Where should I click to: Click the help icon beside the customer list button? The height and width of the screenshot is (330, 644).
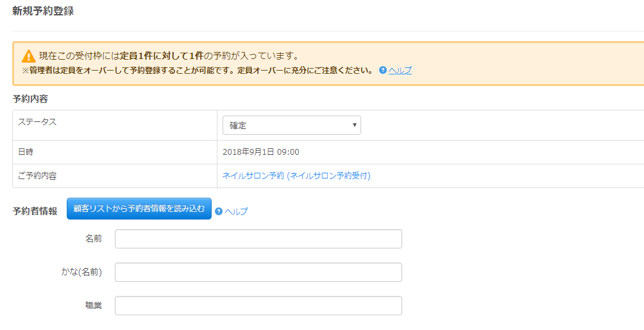point(219,211)
